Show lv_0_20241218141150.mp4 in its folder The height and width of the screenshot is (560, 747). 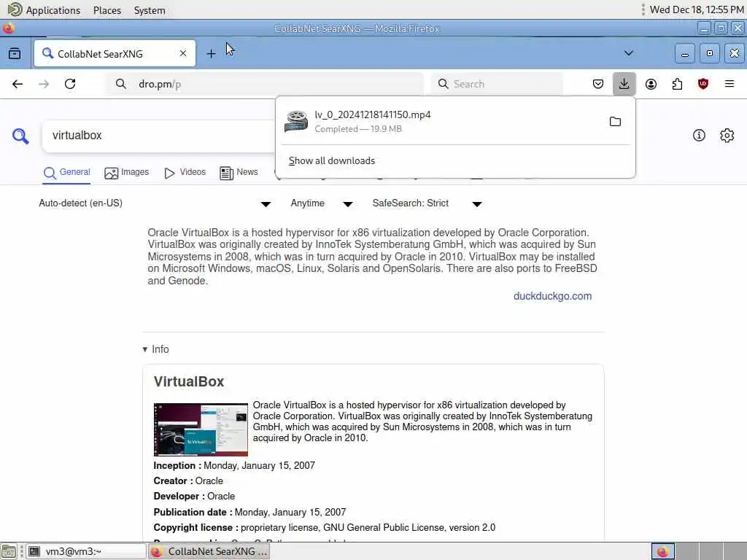point(615,122)
